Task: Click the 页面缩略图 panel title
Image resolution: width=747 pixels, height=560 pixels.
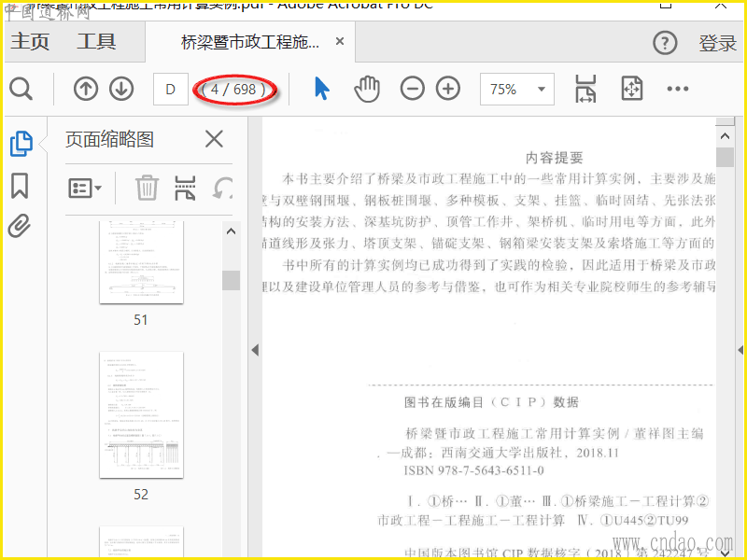Action: [x=109, y=139]
